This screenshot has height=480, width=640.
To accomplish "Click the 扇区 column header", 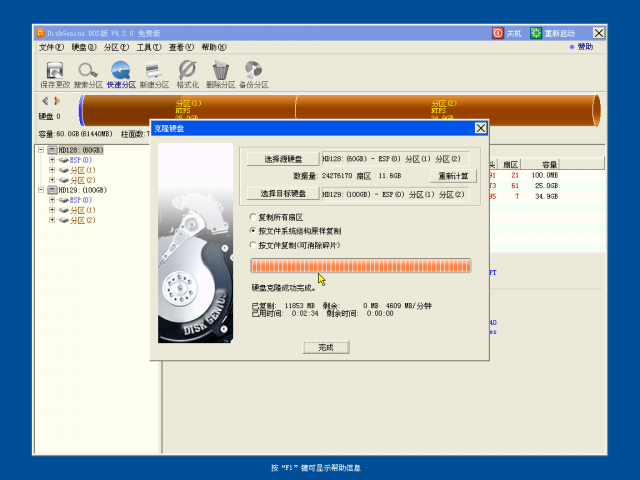I will click(x=509, y=164).
